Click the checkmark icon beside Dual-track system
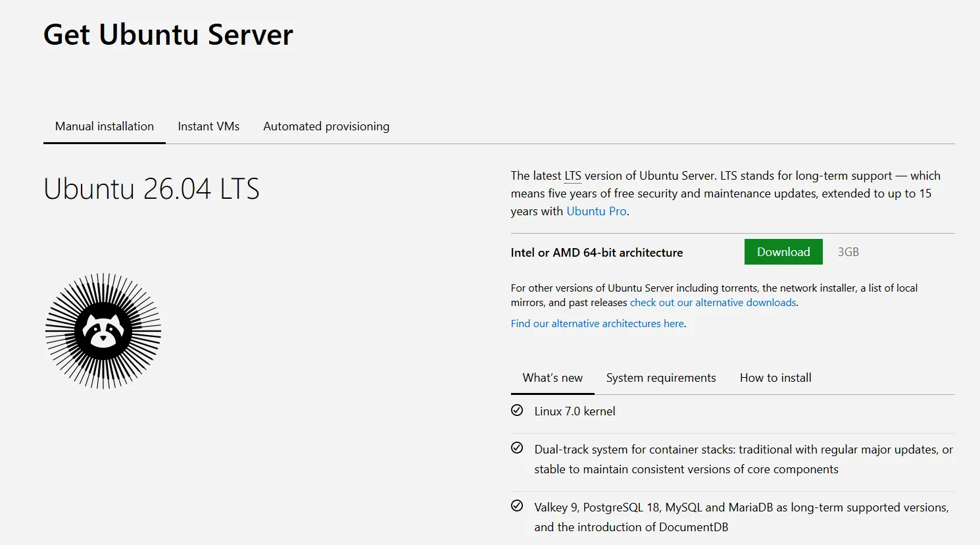This screenshot has width=980, height=545. (517, 448)
